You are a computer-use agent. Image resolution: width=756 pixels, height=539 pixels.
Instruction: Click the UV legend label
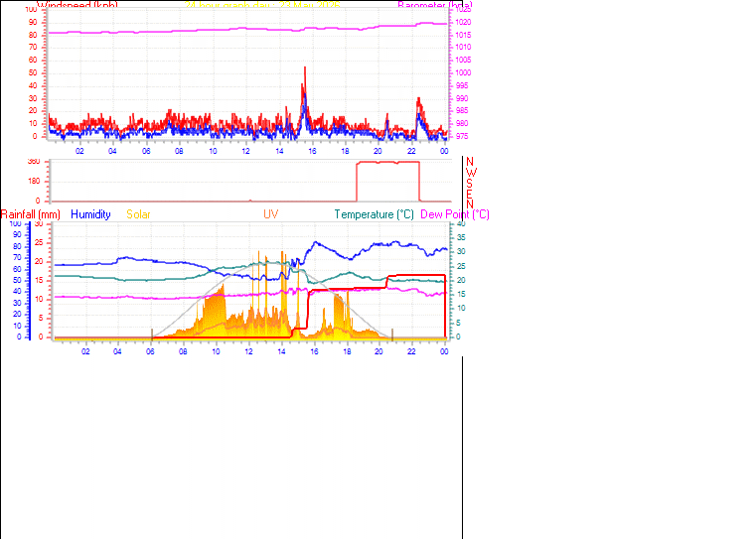coord(270,214)
